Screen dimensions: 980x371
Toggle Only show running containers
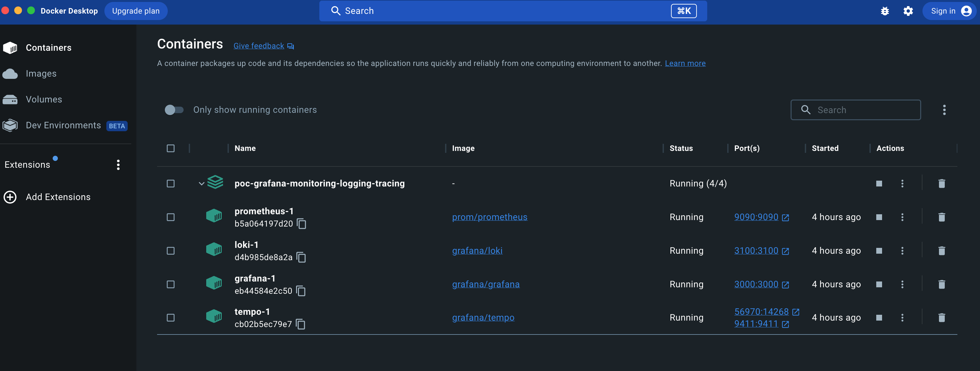(x=174, y=110)
